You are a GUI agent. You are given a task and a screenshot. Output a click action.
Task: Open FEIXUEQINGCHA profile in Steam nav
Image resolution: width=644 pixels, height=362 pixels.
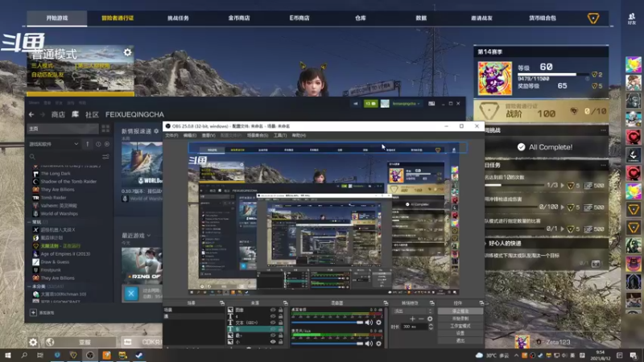click(x=134, y=114)
